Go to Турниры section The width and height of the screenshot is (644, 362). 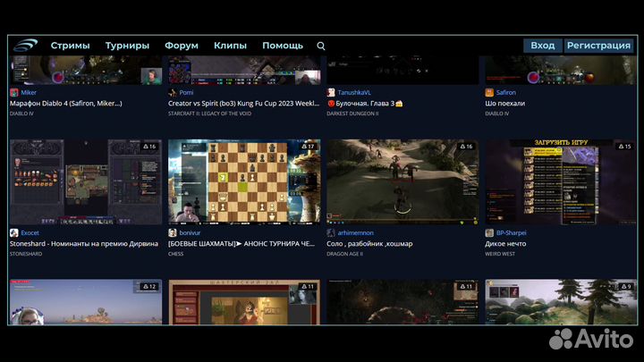[127, 46]
